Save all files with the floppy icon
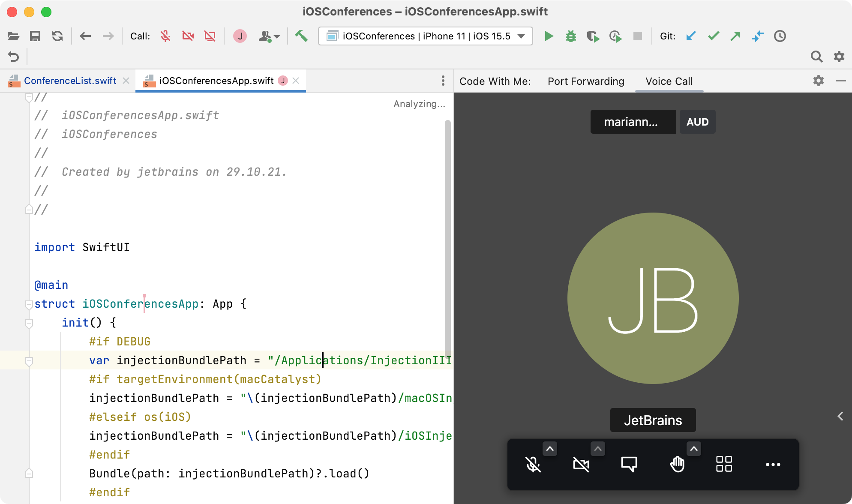The image size is (852, 504). click(x=35, y=36)
